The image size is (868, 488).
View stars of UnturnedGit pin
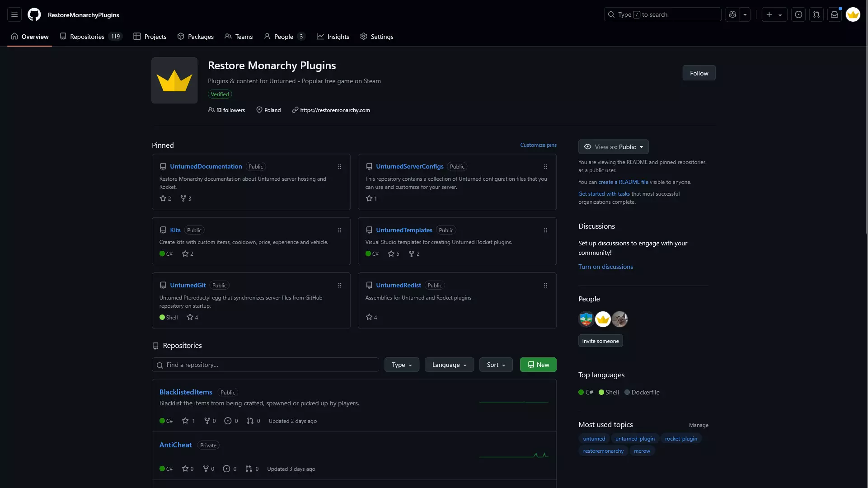point(192,318)
